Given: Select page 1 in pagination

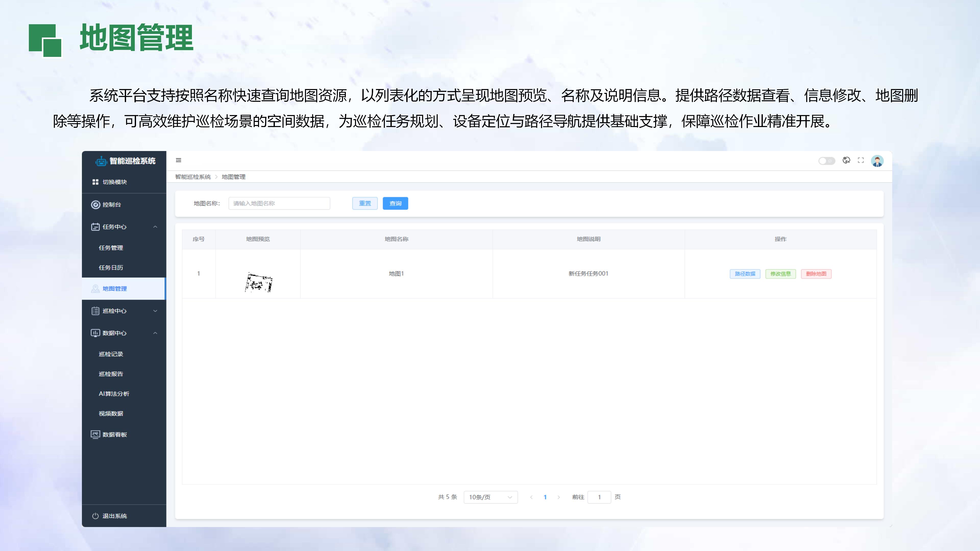Looking at the screenshot, I should tap(545, 497).
